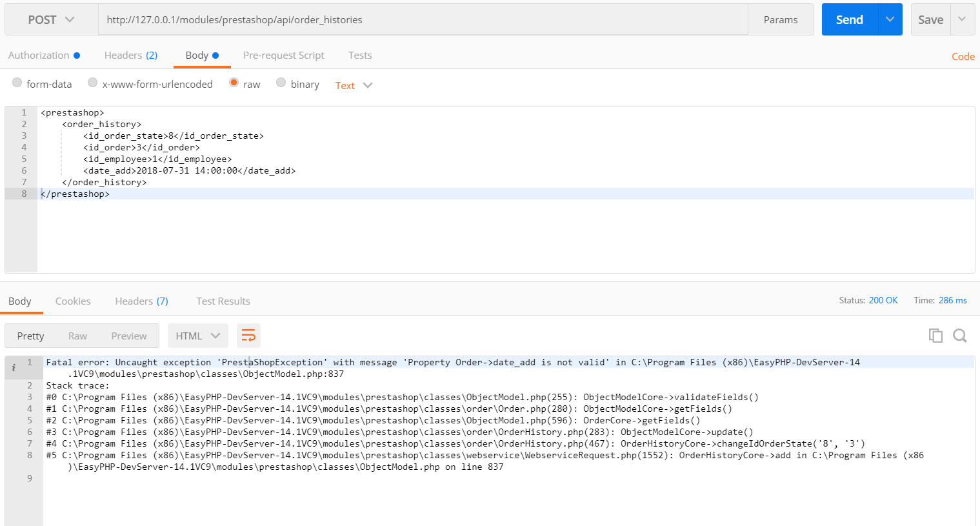The image size is (980, 526).
Task: Click the Params button
Action: [x=780, y=20]
